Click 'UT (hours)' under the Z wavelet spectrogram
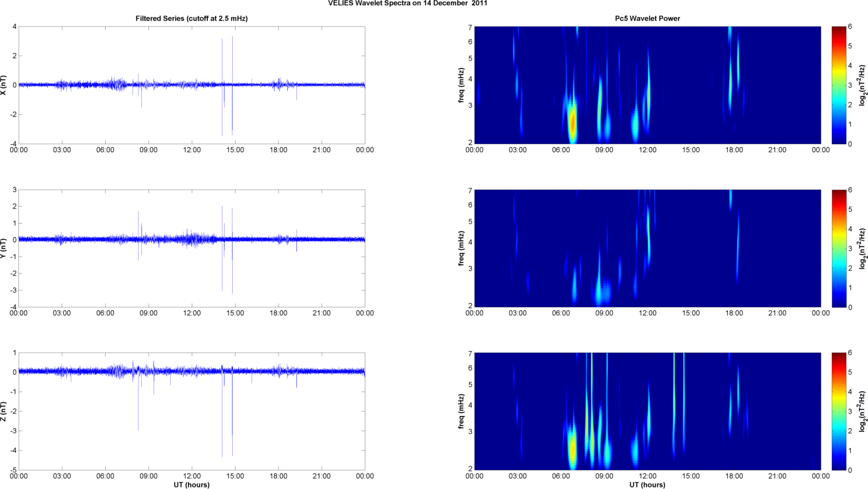The image size is (868, 489). point(647,485)
